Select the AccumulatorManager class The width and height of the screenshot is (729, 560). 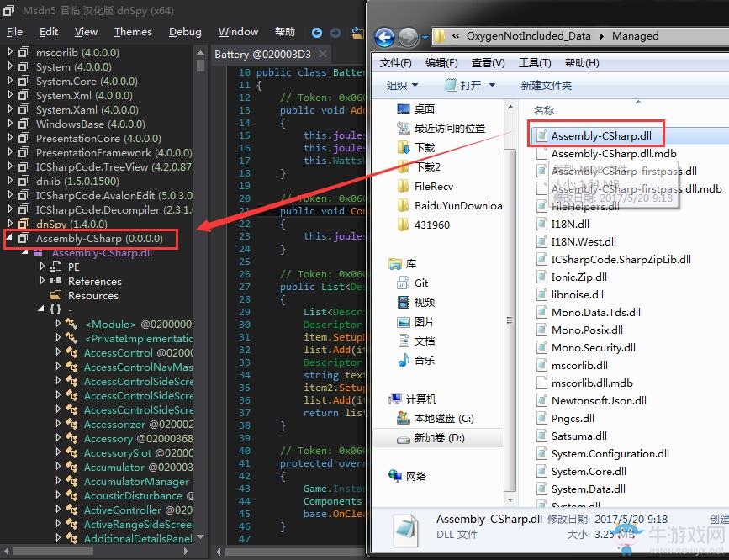136,482
